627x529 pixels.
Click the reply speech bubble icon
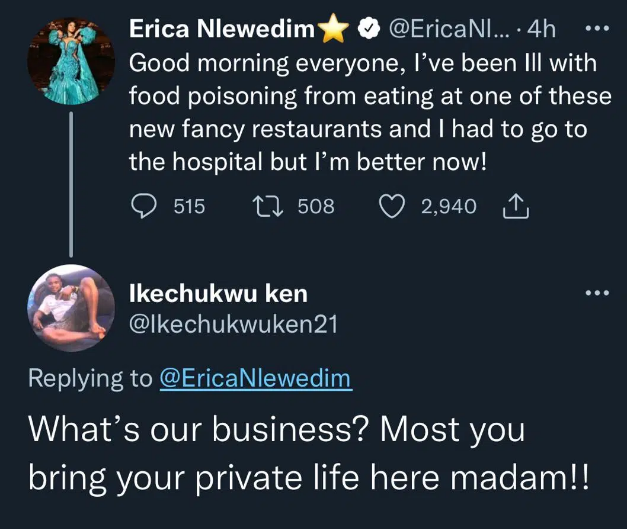pyautogui.click(x=145, y=207)
